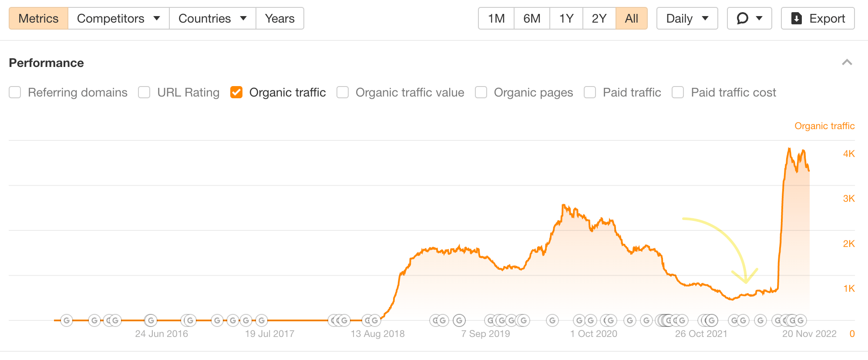Open the Daily granularity dropdown
868x360 pixels.
click(x=687, y=18)
